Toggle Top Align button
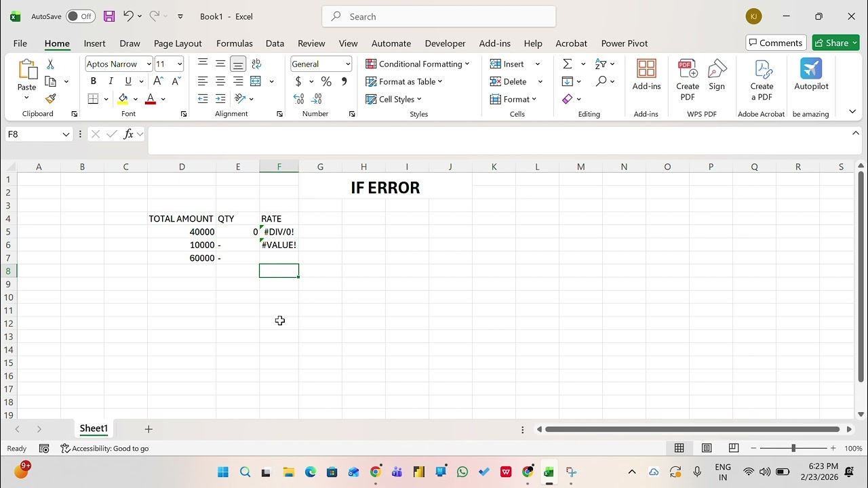868x488 pixels. pyautogui.click(x=203, y=64)
